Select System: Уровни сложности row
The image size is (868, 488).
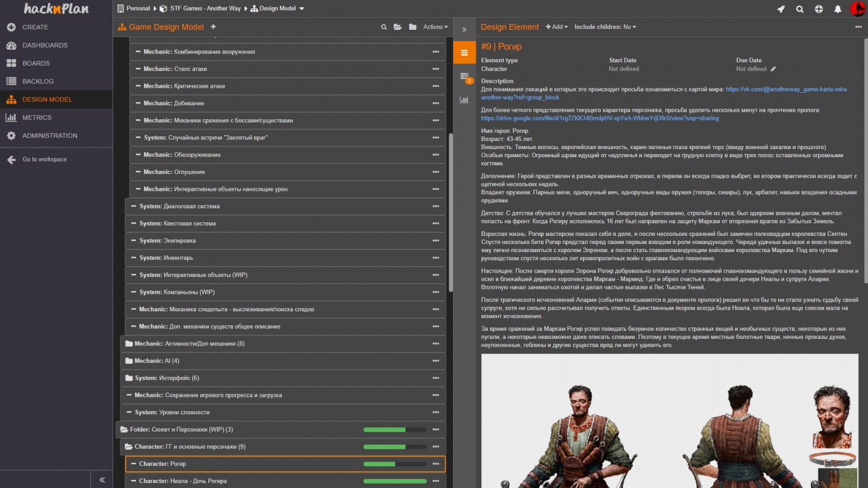point(283,413)
